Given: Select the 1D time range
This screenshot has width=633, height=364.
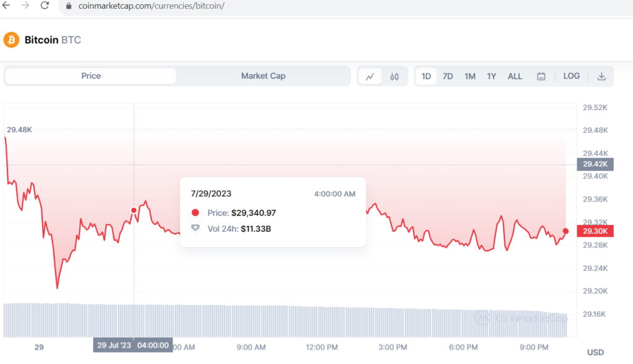Looking at the screenshot, I should tap(426, 77).
